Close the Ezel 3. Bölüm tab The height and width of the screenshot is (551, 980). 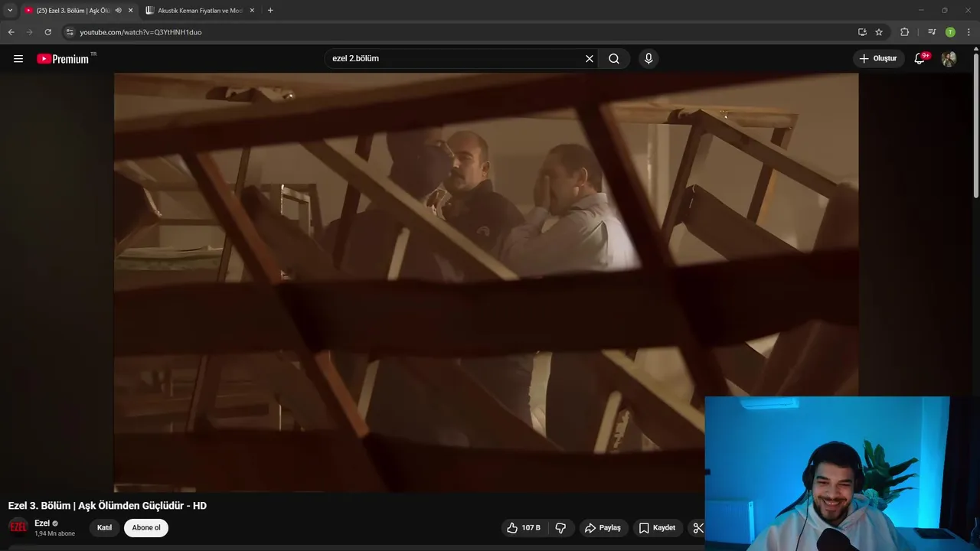130,10
